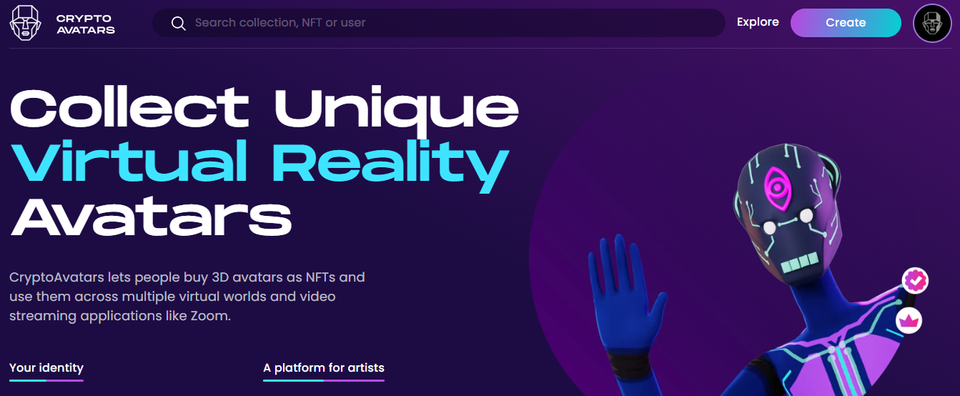
Task: Select the Your identity tab
Action: 47,368
